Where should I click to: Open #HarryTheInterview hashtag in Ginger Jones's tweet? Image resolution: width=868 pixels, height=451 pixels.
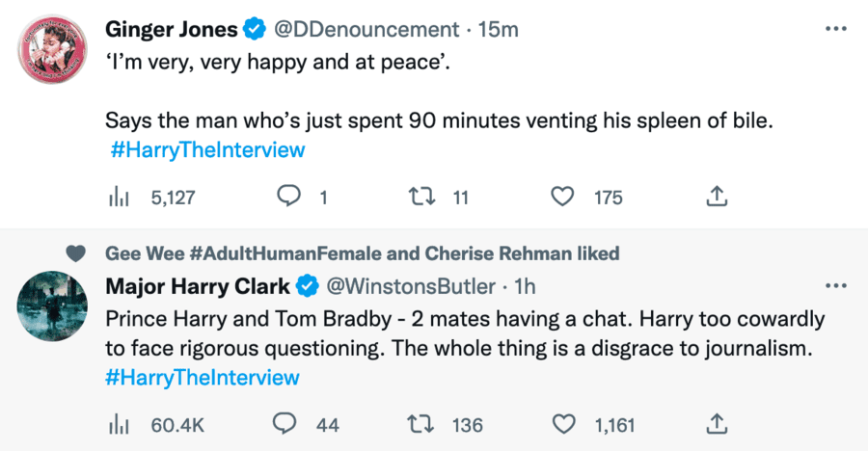(x=207, y=149)
